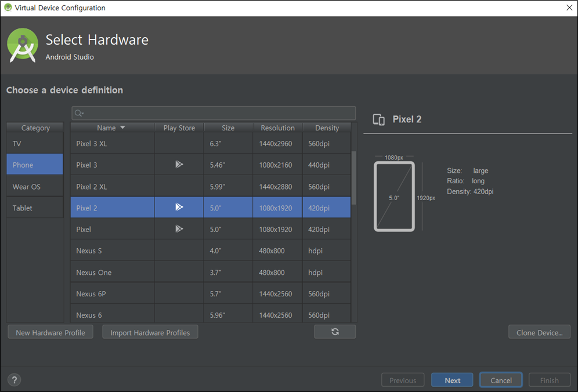Select the Nexus 6 device row
Screen dimensions: 578x392
click(211, 314)
